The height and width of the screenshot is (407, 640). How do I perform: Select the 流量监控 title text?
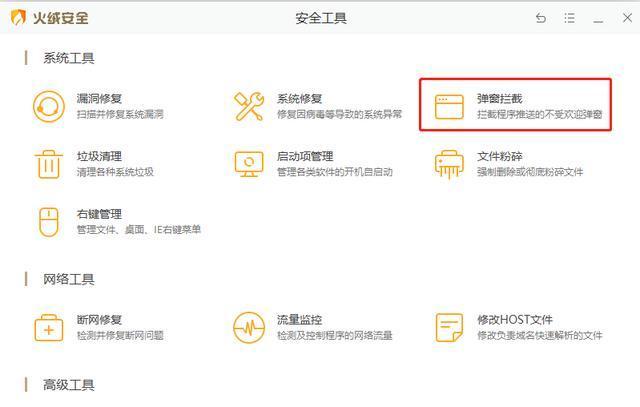(300, 320)
